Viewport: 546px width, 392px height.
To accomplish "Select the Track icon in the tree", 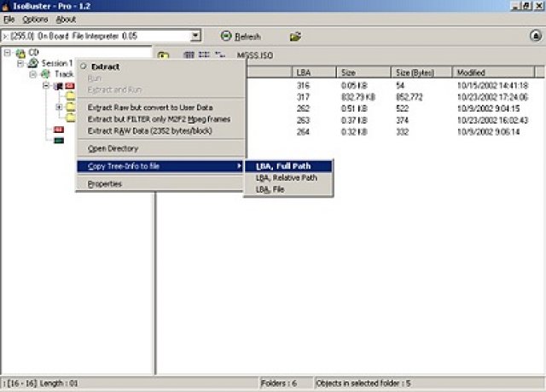I will (x=45, y=74).
